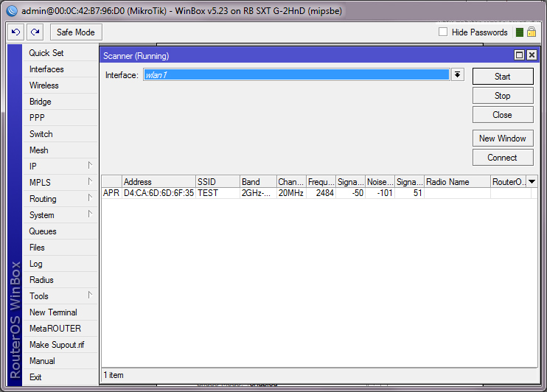Click the Undo arrow icon
Viewport: 547px width, 392px height.
click(x=16, y=32)
